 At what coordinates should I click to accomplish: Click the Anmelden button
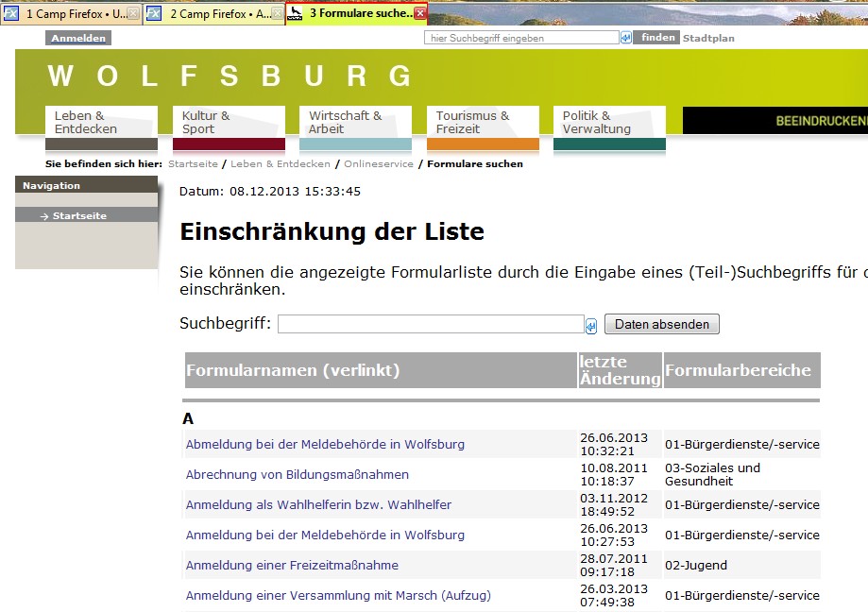(x=78, y=38)
